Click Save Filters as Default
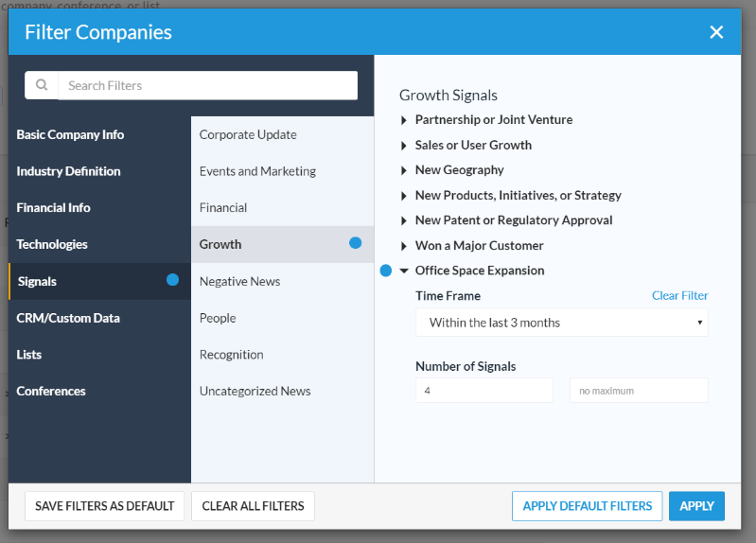This screenshot has width=756, height=543. coord(104,506)
